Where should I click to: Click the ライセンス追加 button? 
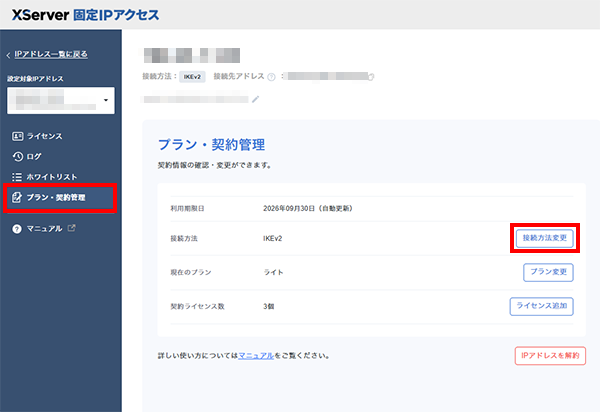coord(541,306)
